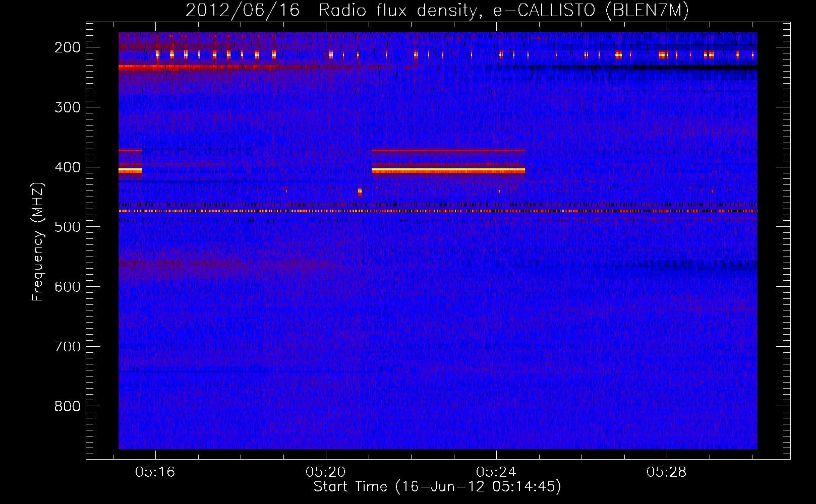Click the 05:20 time tick label
This screenshot has height=504, width=816.
326,472
